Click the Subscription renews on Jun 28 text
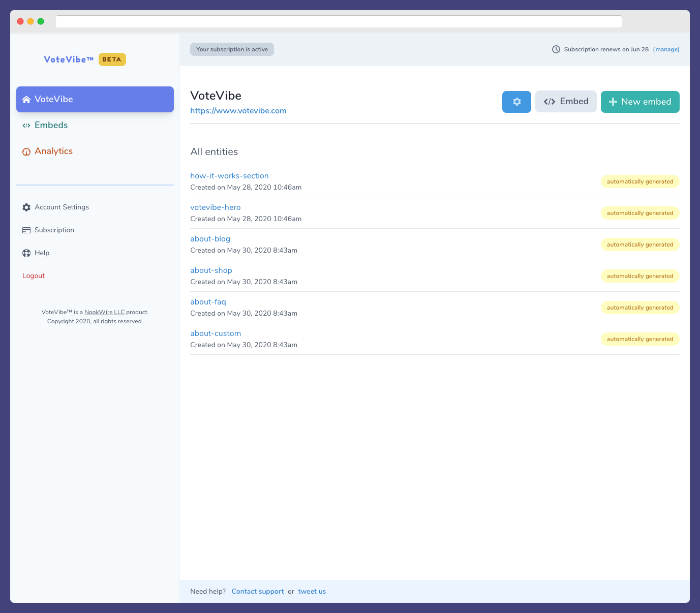 click(606, 49)
